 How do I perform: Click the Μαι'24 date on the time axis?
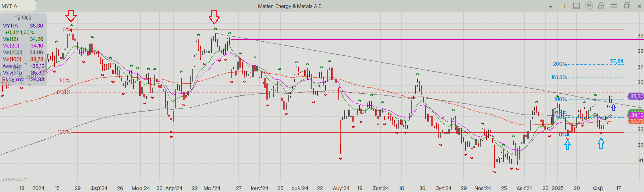point(212,188)
